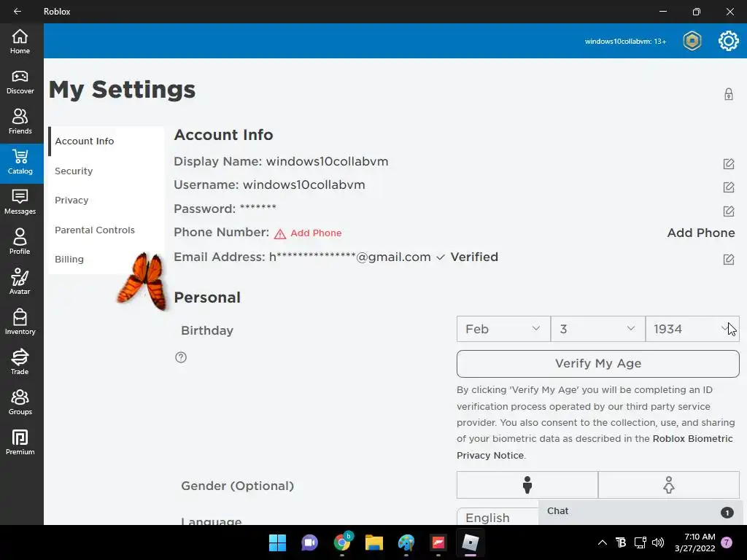Open File Explorer from the taskbar

(374, 542)
